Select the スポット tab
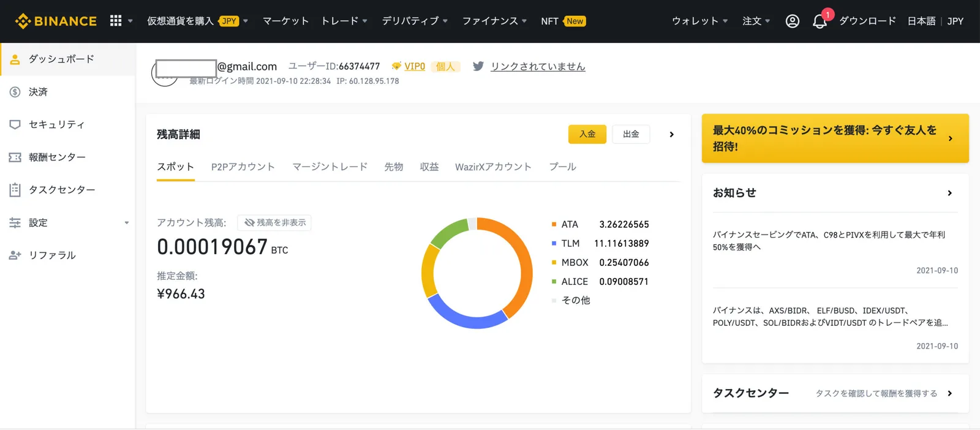This screenshot has width=980, height=430. pos(176,167)
